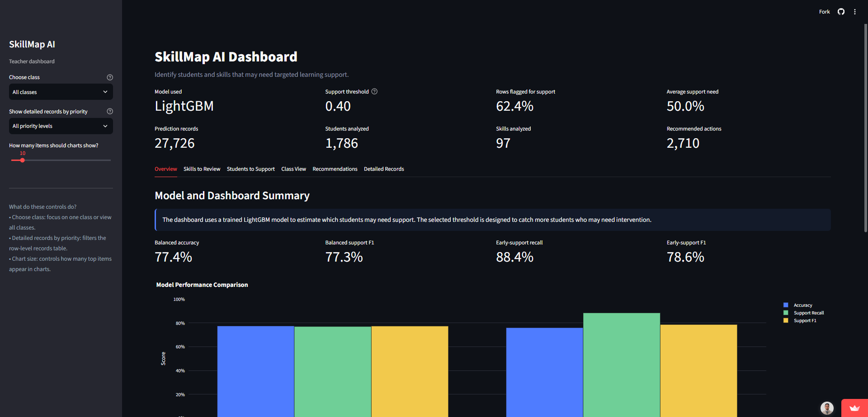The width and height of the screenshot is (868, 417).
Task: Expand the All classes dropdown
Action: (61, 92)
